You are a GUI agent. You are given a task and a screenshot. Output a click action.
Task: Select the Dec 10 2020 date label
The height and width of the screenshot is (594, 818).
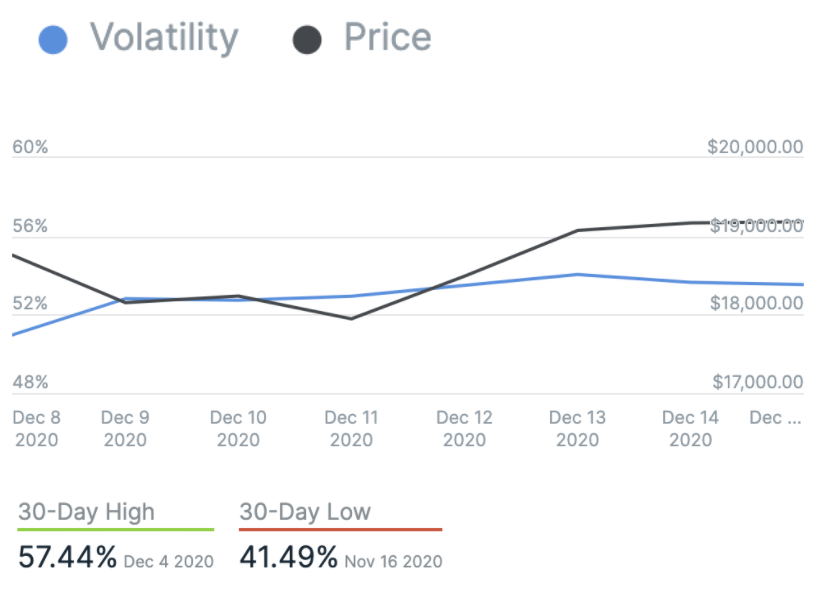(238, 429)
